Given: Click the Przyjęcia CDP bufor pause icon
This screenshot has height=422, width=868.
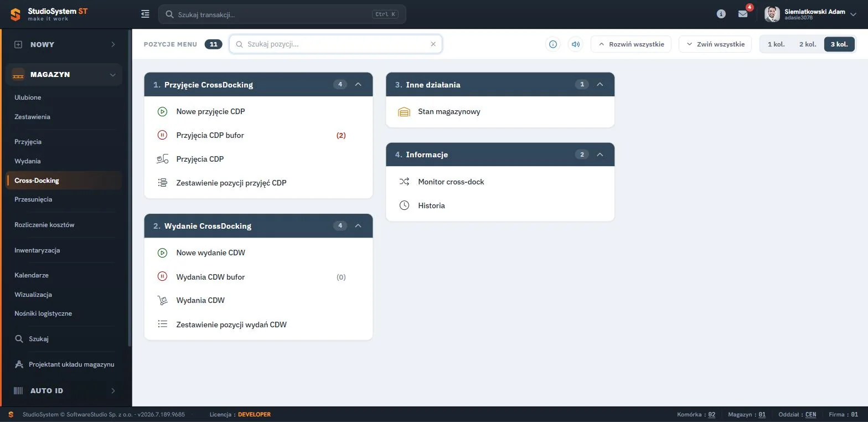Looking at the screenshot, I should (x=162, y=135).
